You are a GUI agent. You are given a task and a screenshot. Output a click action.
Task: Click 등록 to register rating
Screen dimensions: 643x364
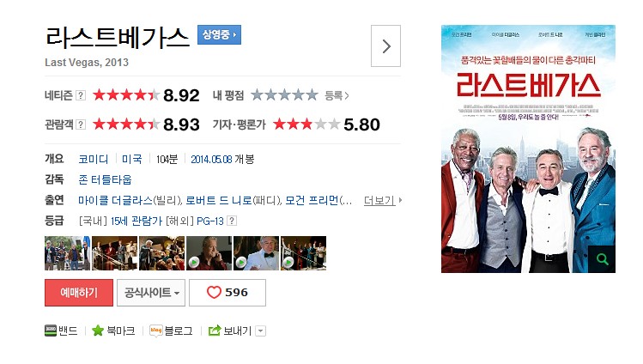[x=337, y=95]
